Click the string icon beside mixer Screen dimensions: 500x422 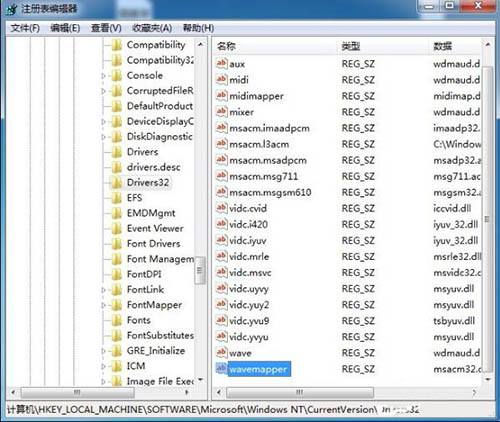point(221,111)
